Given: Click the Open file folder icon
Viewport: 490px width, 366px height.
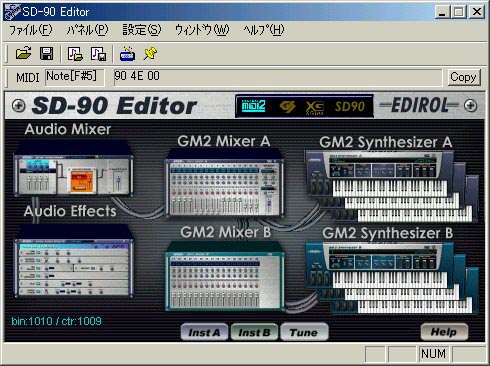Looking at the screenshot, I should tap(24, 53).
